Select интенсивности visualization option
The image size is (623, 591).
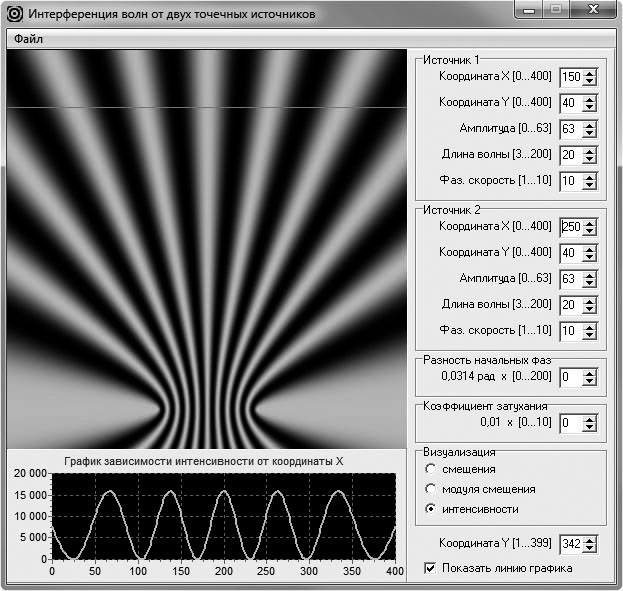point(430,509)
